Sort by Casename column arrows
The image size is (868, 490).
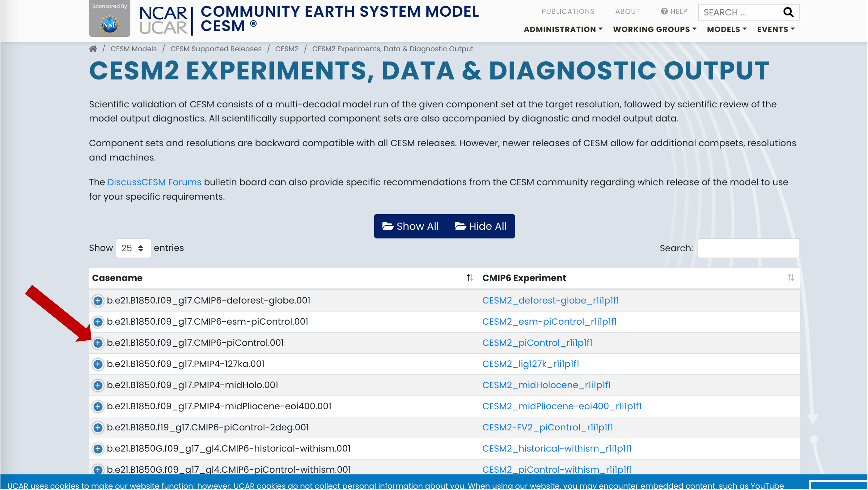(470, 278)
